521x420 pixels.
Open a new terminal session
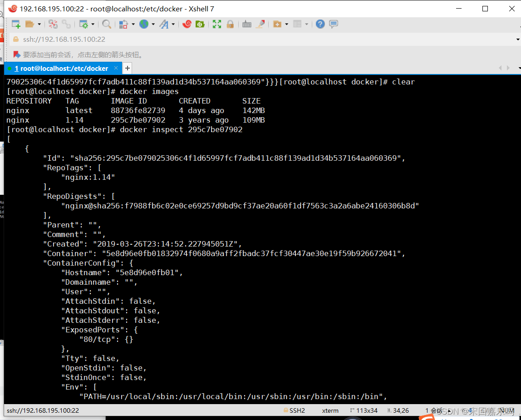[x=15, y=24]
